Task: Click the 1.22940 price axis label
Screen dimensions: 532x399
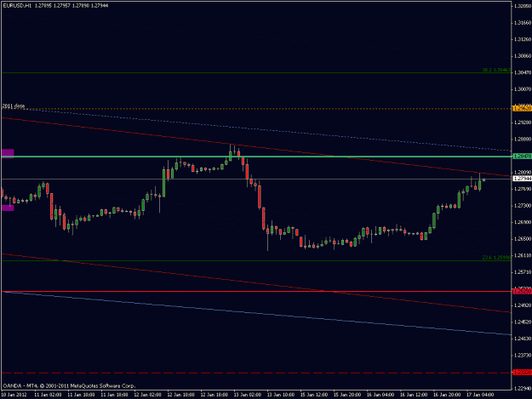Action: [x=523, y=388]
